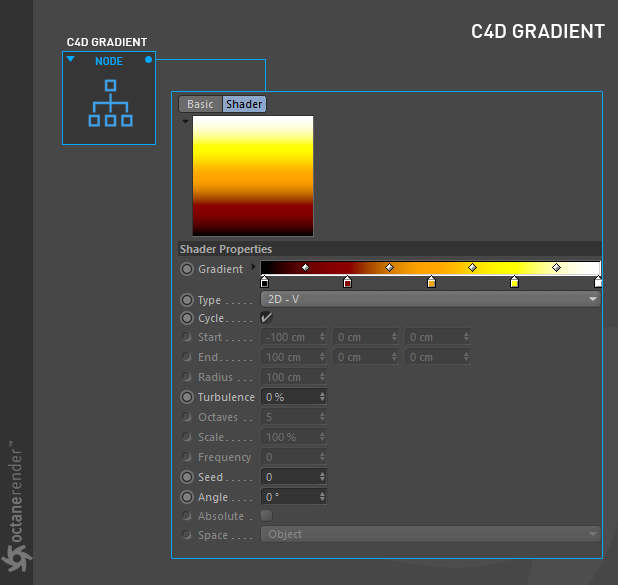Click the Gradient color bar
Viewport: 618px width, 585px height.
click(x=430, y=268)
